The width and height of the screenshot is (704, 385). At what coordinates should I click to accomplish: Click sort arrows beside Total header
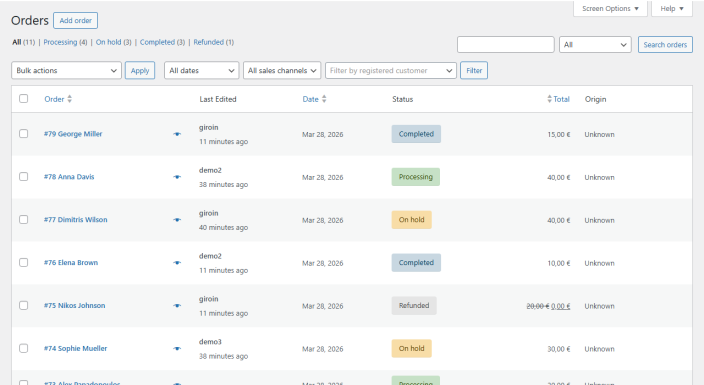tap(549, 99)
